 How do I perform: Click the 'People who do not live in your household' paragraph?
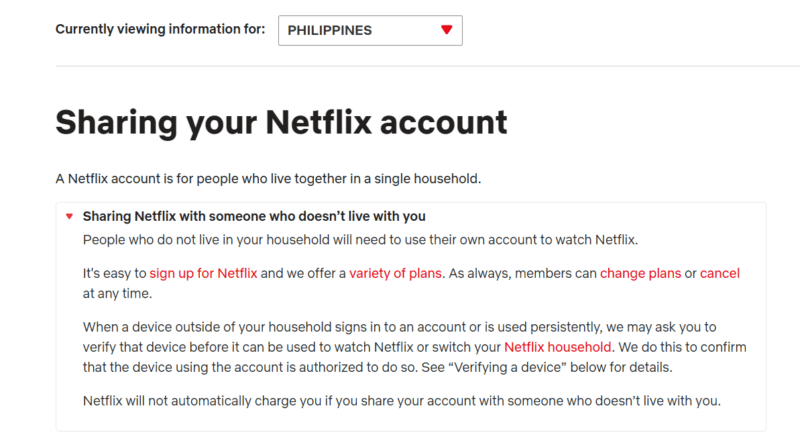(x=359, y=240)
